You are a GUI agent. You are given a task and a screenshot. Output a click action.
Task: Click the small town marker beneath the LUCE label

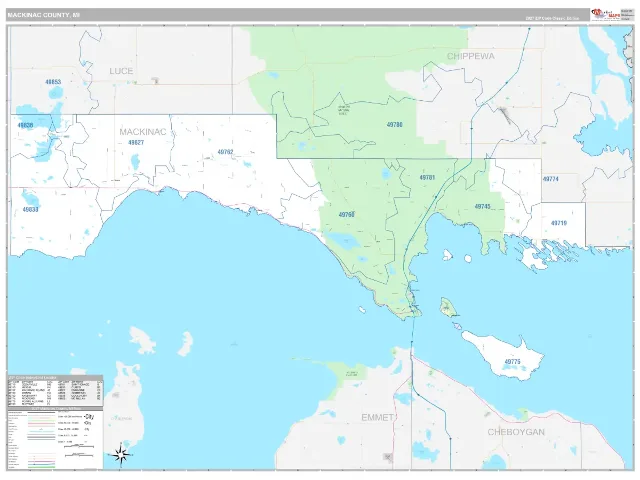coord(155,81)
